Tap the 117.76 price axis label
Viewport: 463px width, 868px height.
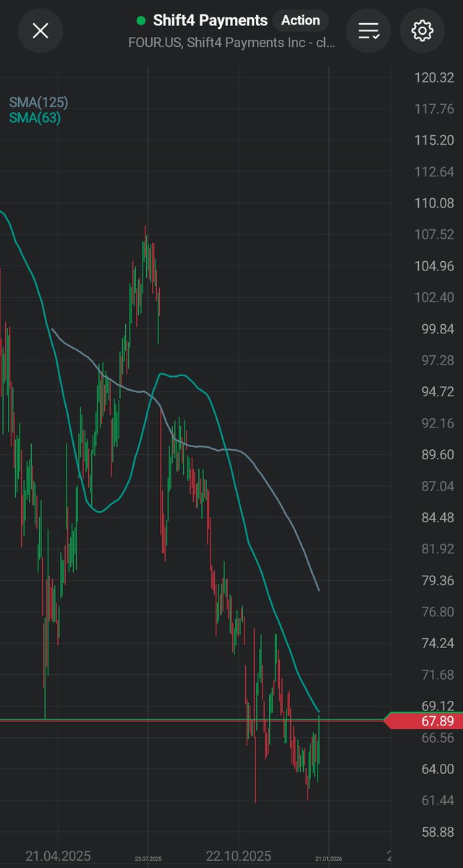click(x=433, y=109)
